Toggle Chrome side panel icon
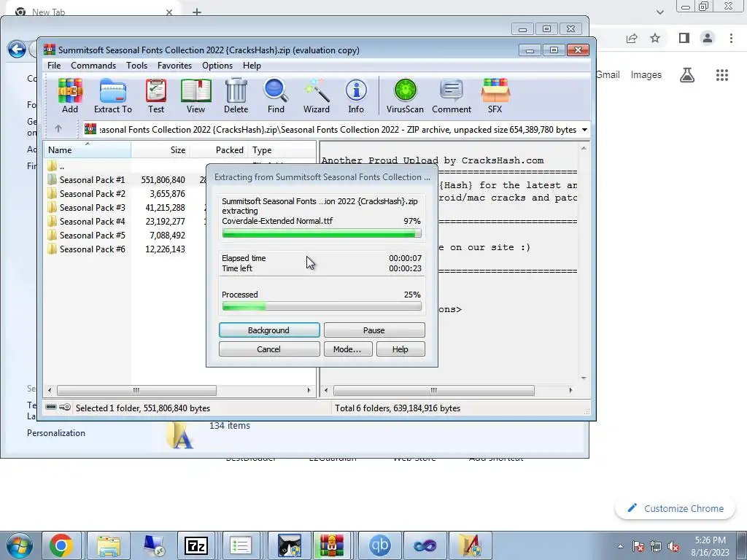This screenshot has width=747, height=560. click(684, 38)
